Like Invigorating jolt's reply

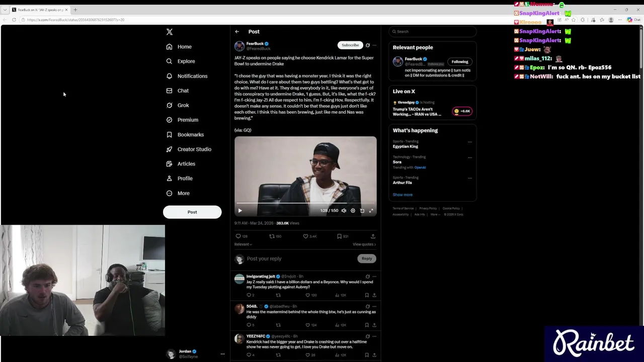point(308,295)
